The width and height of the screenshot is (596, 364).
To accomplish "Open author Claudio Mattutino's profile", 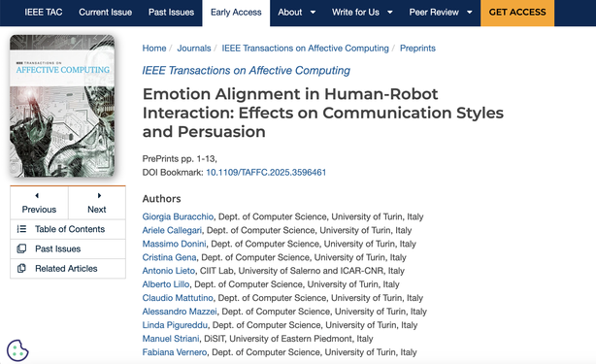I will pyautogui.click(x=178, y=298).
